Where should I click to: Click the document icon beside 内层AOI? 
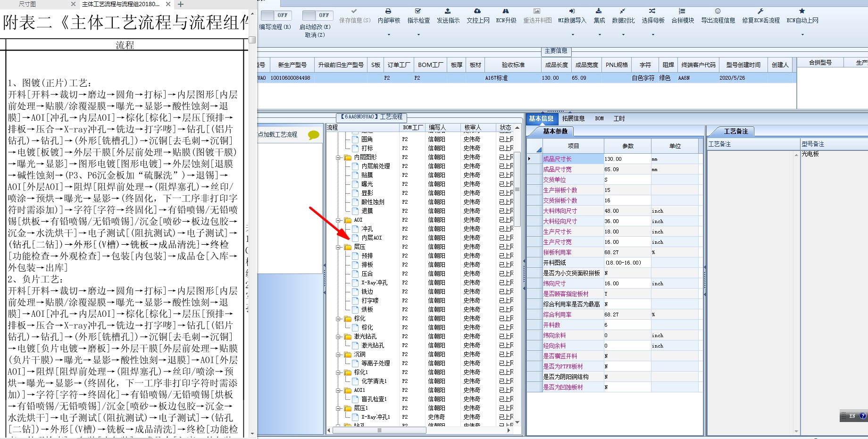(x=355, y=238)
